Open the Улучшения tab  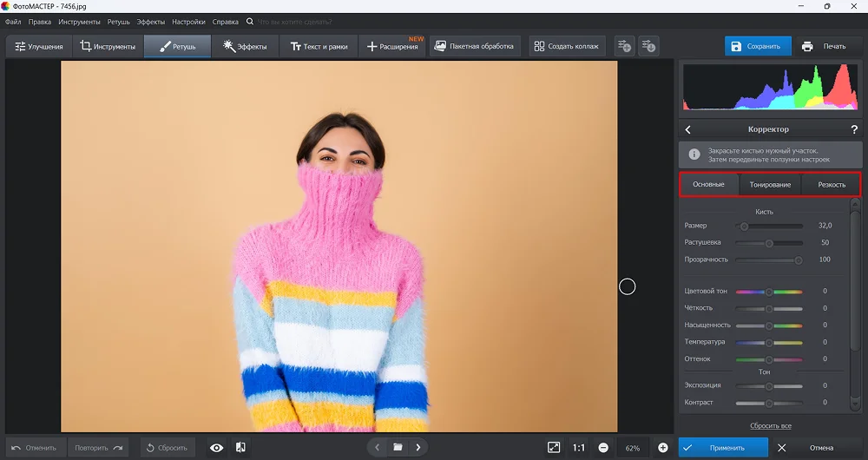[39, 47]
